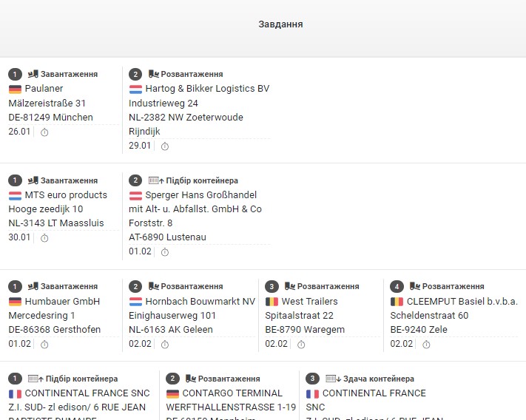This screenshot has height=420, width=526.
Task: Click address BE-8790 Waregem
Action: pyautogui.click(x=305, y=330)
